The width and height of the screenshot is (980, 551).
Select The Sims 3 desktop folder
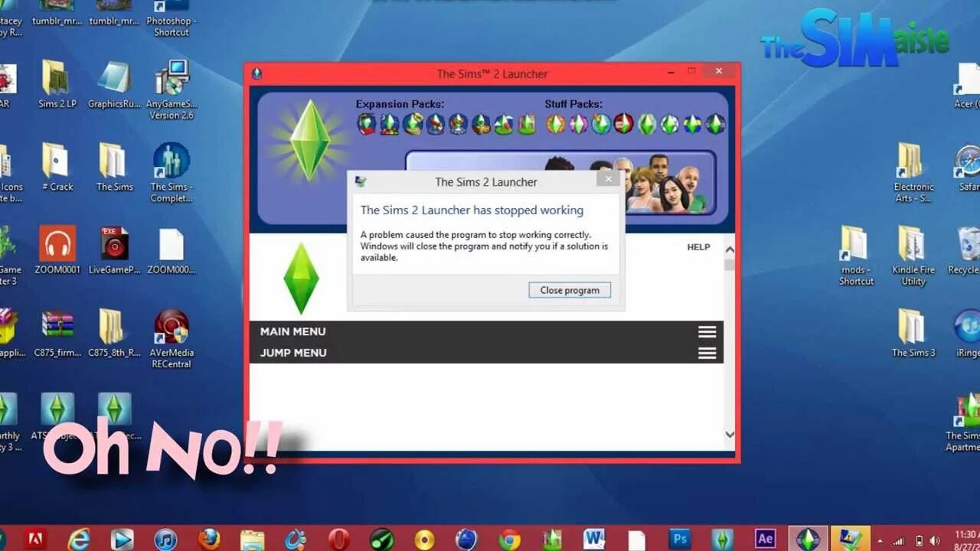[913, 334]
